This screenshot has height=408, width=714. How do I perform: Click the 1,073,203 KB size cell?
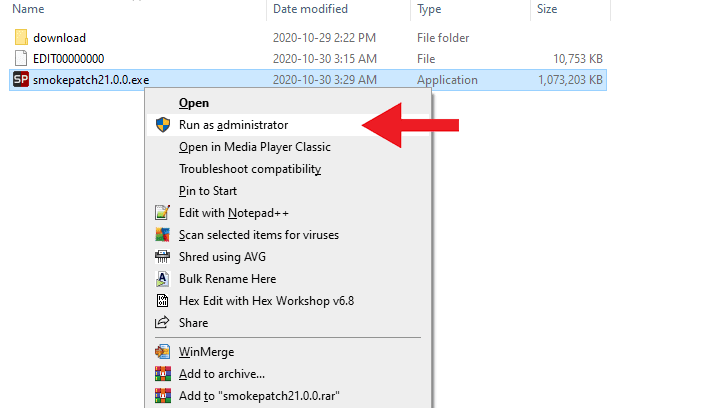[570, 80]
